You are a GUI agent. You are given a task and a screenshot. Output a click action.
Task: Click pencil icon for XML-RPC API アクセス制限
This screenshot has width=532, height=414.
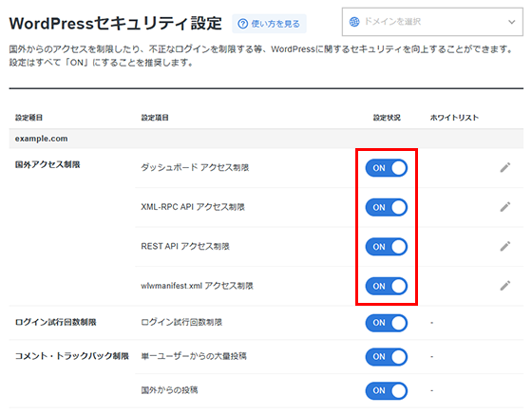[504, 206]
